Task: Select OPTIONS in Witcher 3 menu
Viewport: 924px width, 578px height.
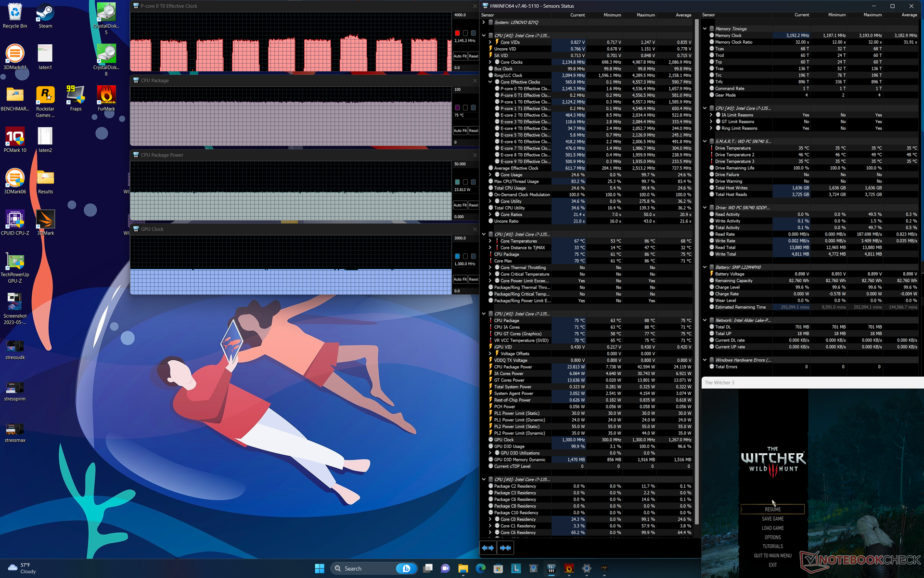Action: coord(772,537)
